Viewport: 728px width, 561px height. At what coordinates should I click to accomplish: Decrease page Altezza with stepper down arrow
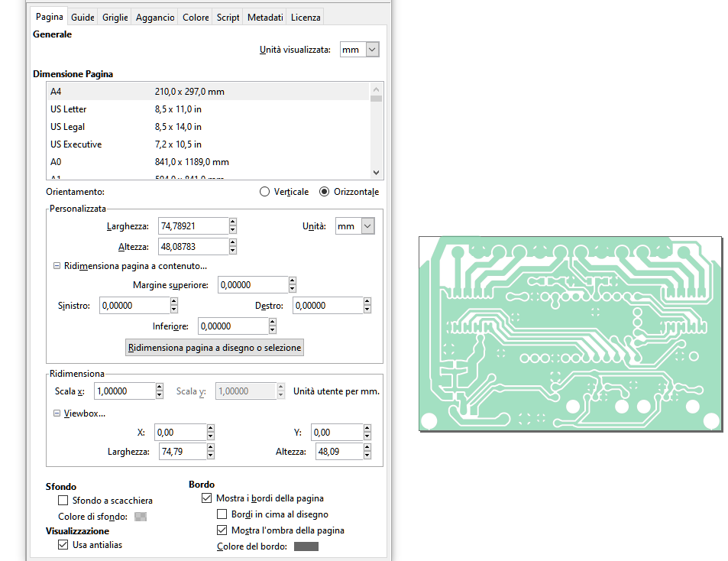232,251
